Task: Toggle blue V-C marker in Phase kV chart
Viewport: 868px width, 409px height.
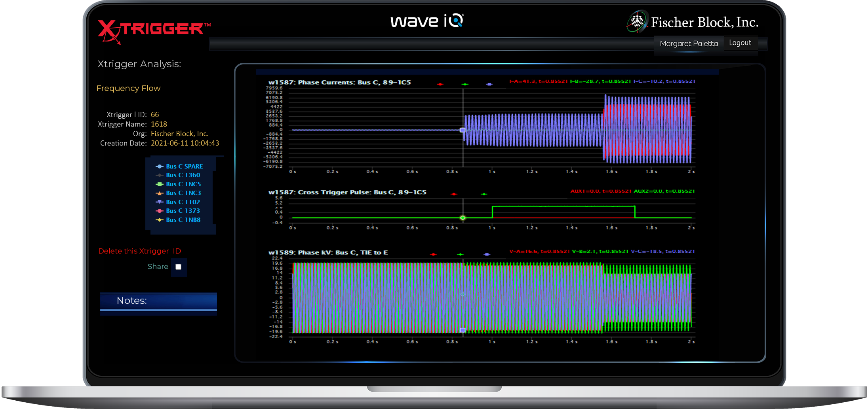Action: 487,254
